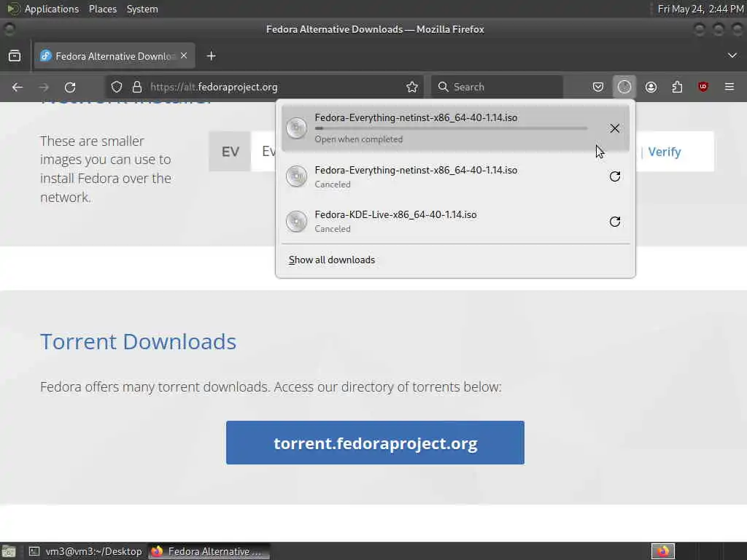The width and height of the screenshot is (747, 560).
Task: Click the Firefox View icon
Action: click(15, 56)
